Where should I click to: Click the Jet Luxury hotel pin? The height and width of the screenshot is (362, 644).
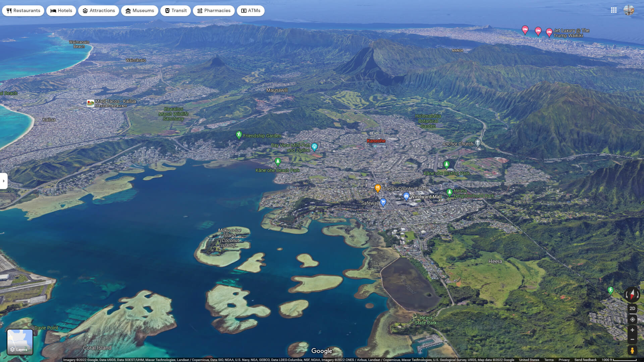(x=549, y=32)
